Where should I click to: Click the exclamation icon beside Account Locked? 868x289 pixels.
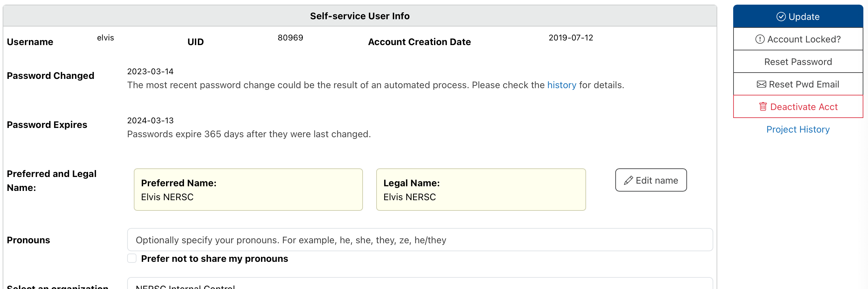tap(759, 39)
